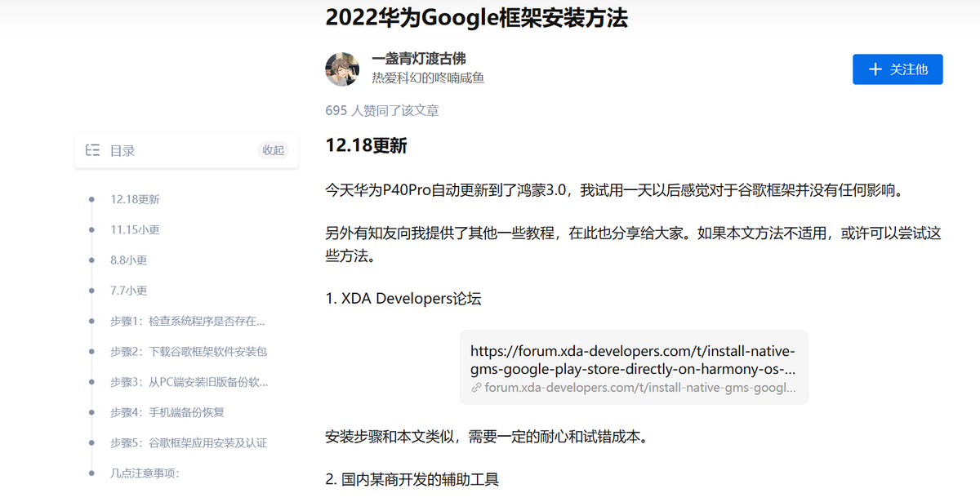Click the article title 2022华为Google框架安装方法
The image size is (980, 502).
(476, 18)
